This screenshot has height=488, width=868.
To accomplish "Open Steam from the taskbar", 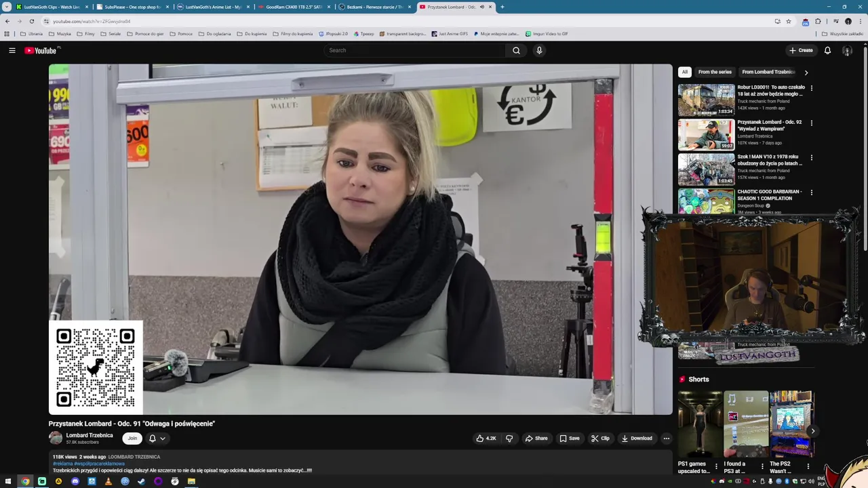I will [x=142, y=481].
